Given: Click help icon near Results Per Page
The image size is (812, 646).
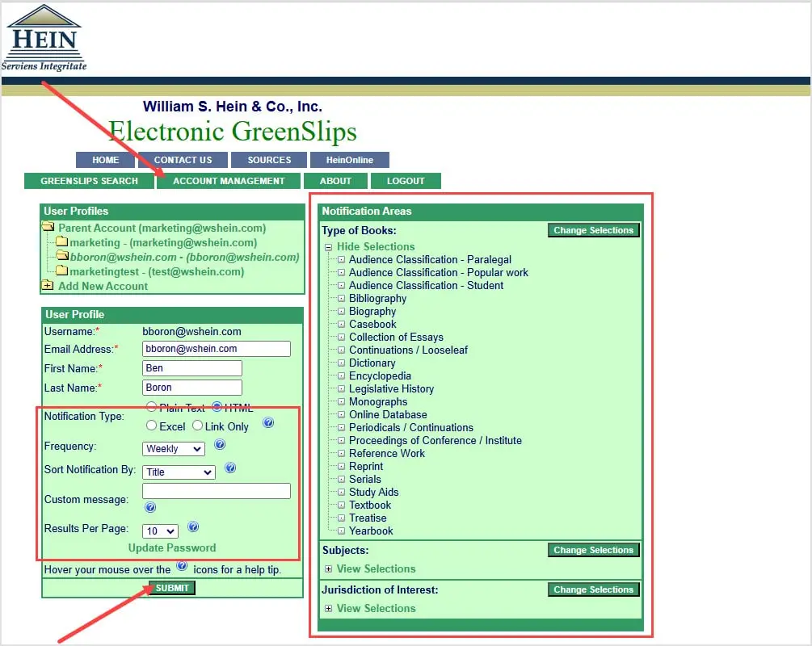Looking at the screenshot, I should coord(193,526).
